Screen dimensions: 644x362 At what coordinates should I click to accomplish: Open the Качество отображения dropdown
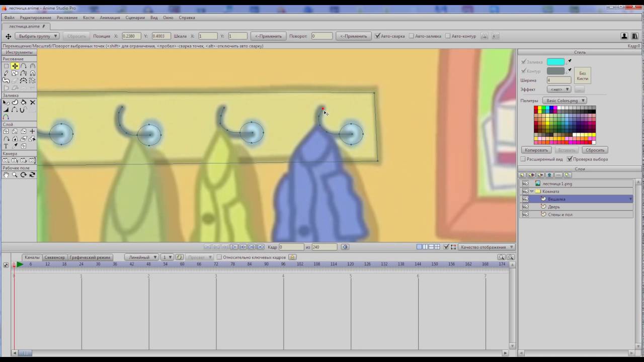tap(487, 247)
